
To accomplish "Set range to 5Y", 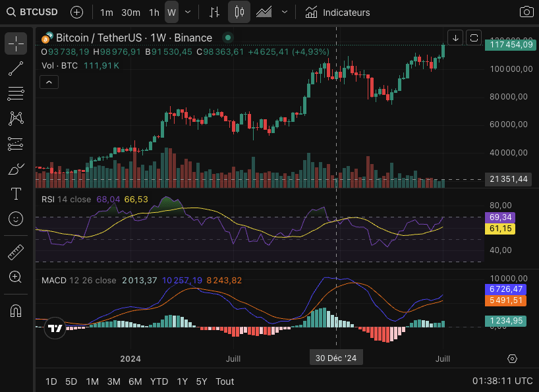I will [202, 381].
